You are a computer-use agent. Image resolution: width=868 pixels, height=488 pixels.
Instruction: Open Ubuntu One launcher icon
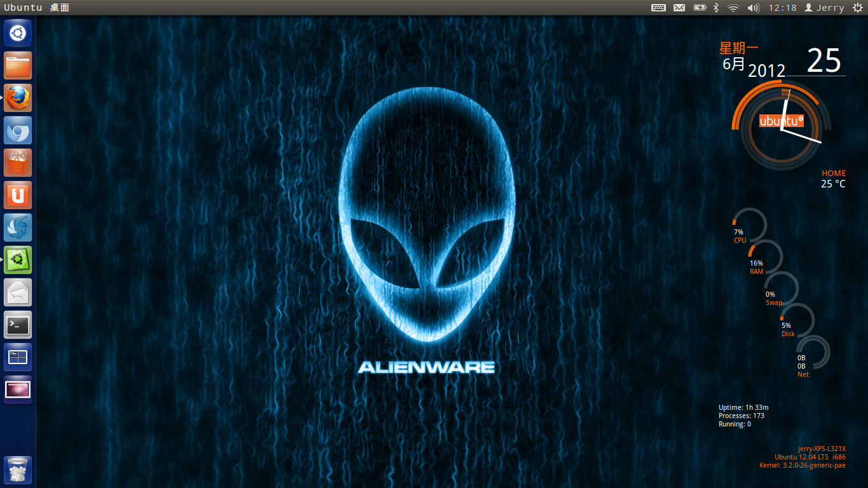pos(18,195)
